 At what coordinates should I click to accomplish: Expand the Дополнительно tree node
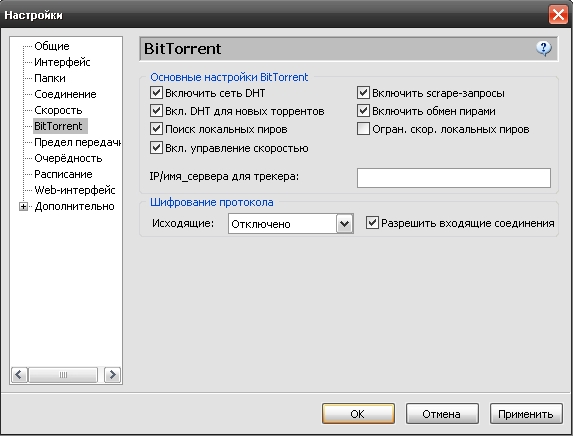pos(23,206)
